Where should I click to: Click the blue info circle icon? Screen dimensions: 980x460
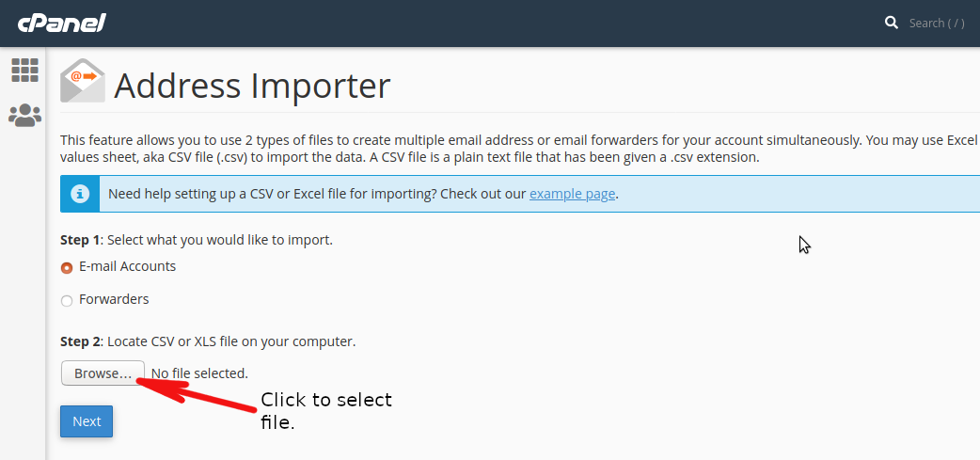[79, 194]
